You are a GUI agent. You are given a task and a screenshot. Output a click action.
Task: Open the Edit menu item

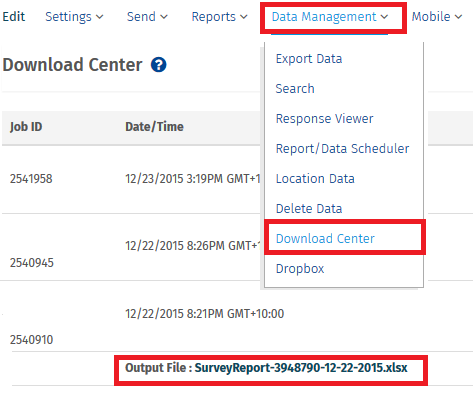pos(14,17)
